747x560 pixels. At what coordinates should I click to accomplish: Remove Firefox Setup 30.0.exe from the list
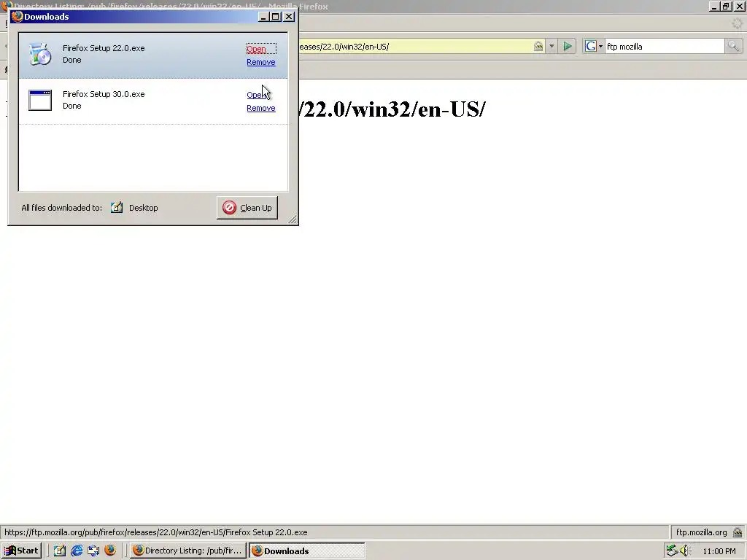tap(261, 108)
